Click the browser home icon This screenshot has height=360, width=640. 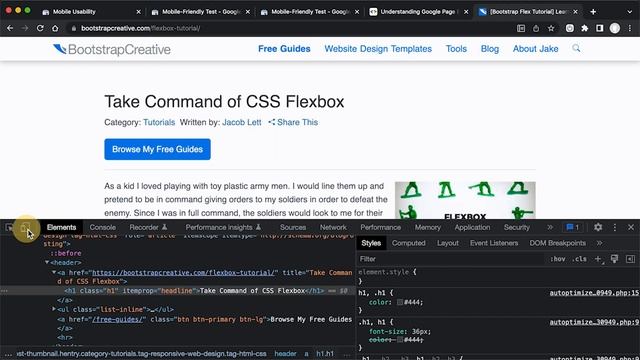click(x=55, y=28)
